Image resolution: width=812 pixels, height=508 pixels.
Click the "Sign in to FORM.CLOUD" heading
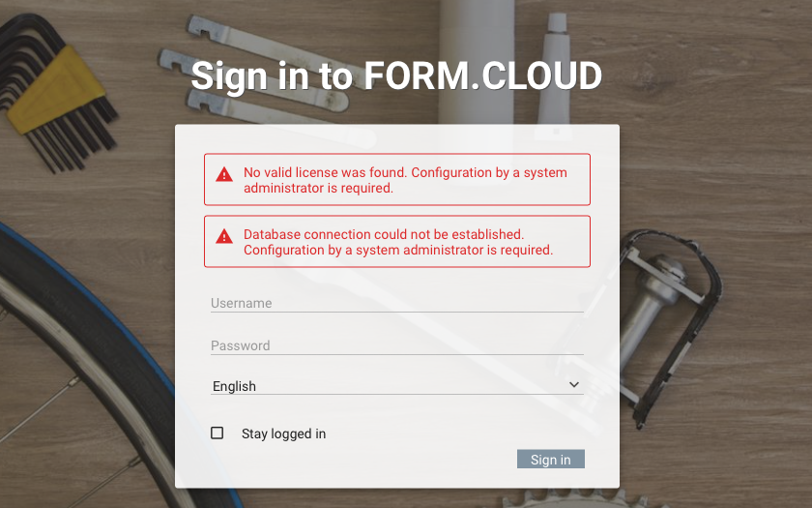click(x=396, y=76)
